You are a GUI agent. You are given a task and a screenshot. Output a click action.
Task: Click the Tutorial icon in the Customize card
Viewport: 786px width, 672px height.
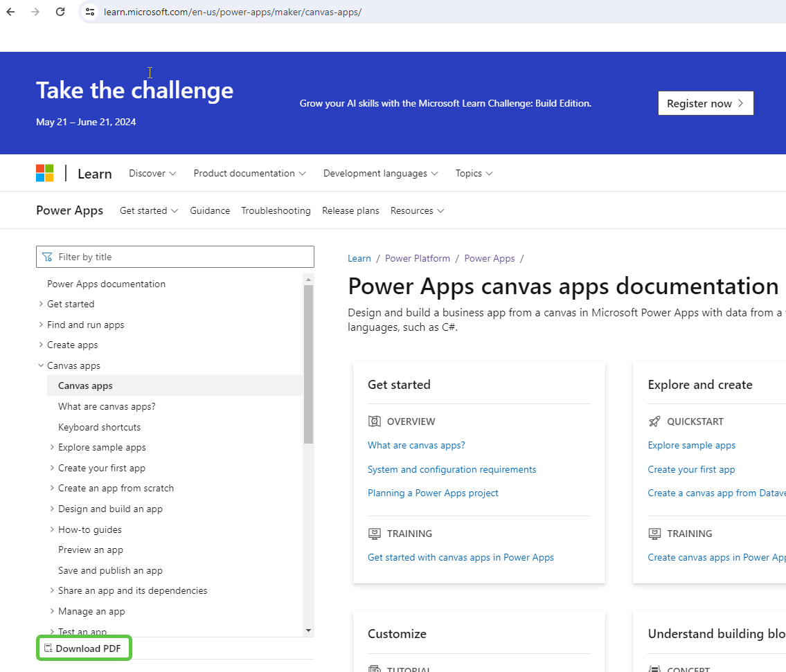pyautogui.click(x=375, y=669)
